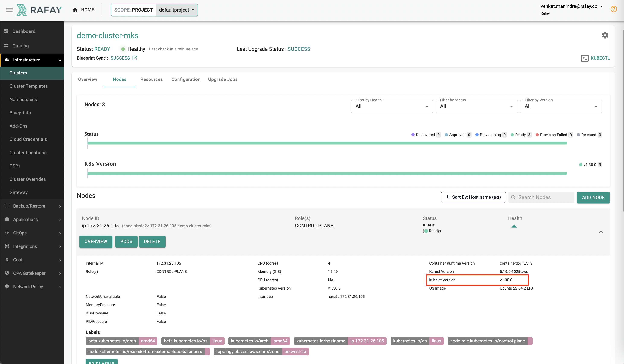
Task: Focus the Search Nodes input field
Action: (541, 197)
